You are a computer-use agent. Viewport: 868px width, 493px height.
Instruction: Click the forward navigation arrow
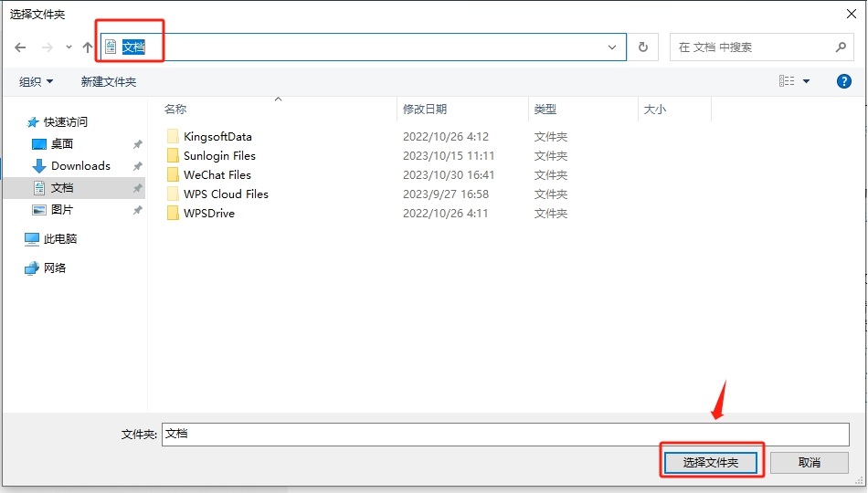(x=48, y=47)
